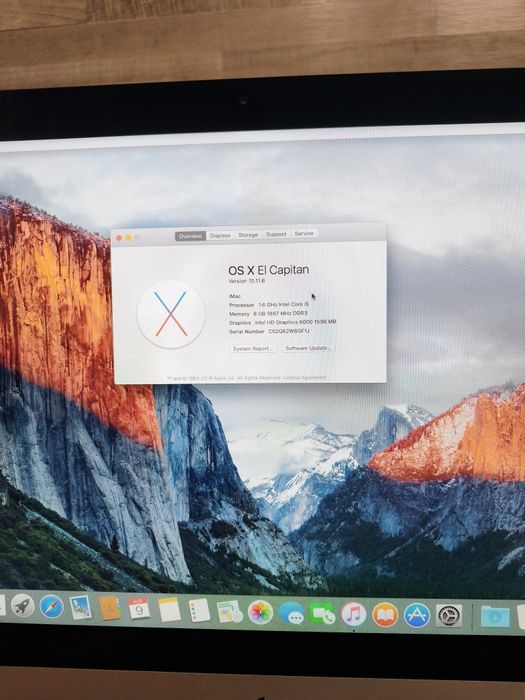Launch the App Store from dock
Viewport: 525px width, 700px height.
(x=417, y=616)
